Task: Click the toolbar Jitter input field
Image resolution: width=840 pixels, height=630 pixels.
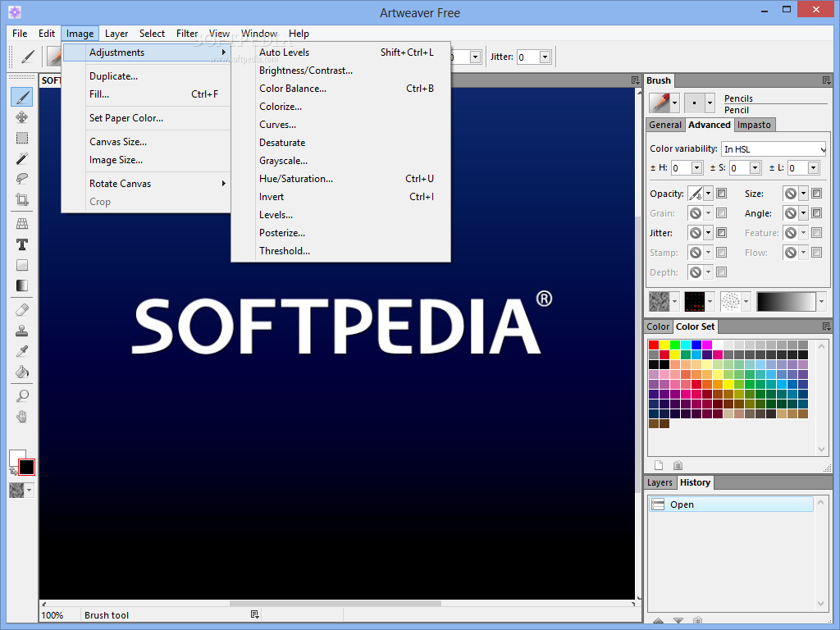Action: point(527,57)
